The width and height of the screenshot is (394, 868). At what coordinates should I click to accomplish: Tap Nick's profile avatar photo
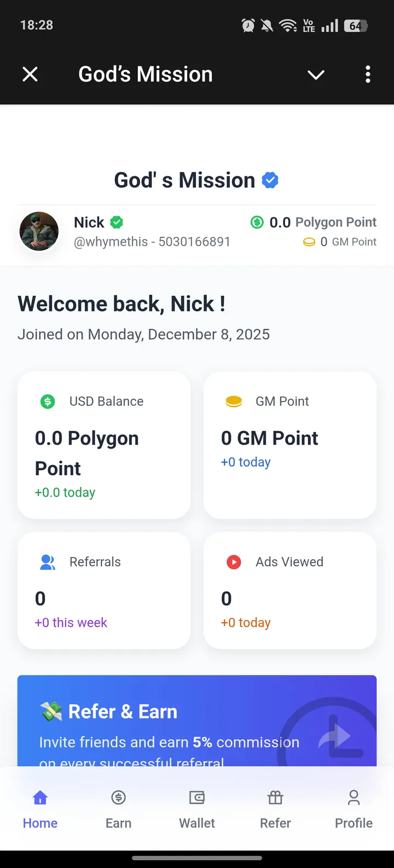point(39,232)
